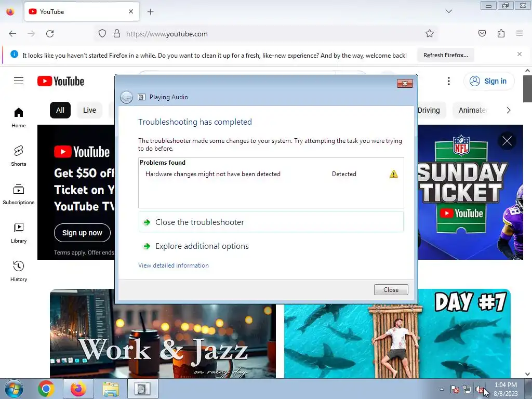Screen dimensions: 532x399
Task: Click the troubleshooter back arrow button
Action: click(x=127, y=97)
